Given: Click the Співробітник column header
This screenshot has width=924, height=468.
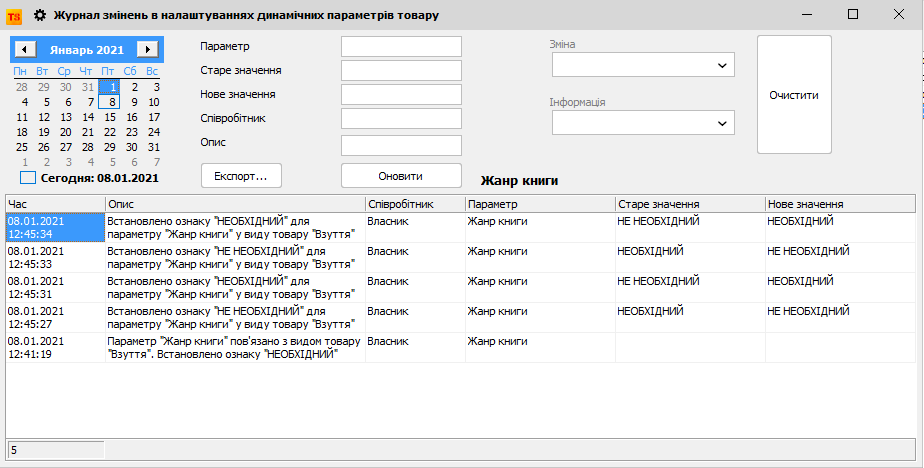Looking at the screenshot, I should tap(414, 203).
